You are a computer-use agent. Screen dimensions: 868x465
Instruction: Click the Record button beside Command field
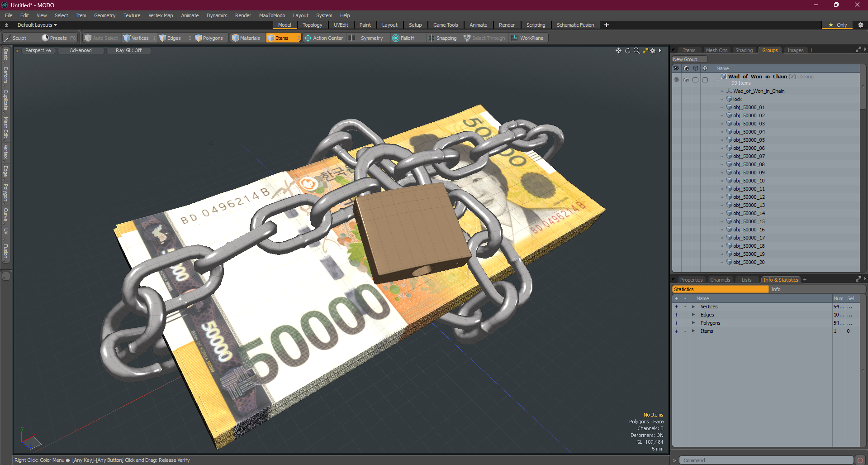click(860, 460)
